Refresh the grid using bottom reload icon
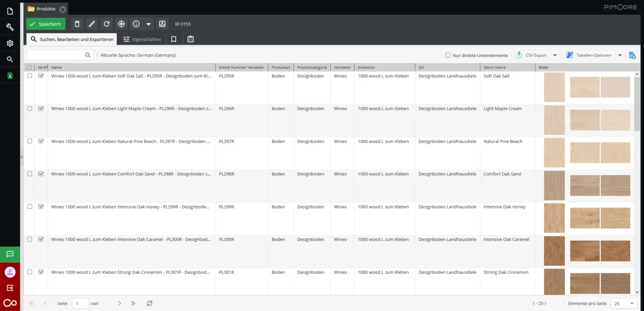Screen dimensions: 644x311 coord(149,304)
